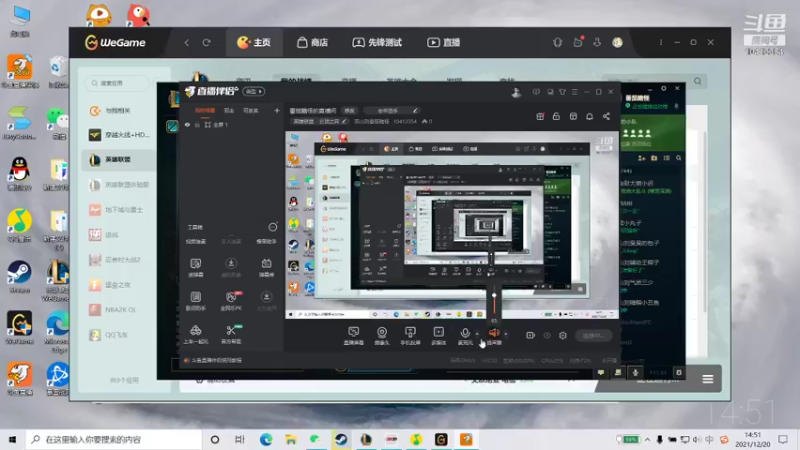800x450 pixels.
Task: Click Windows Start button
Action: tap(12, 439)
